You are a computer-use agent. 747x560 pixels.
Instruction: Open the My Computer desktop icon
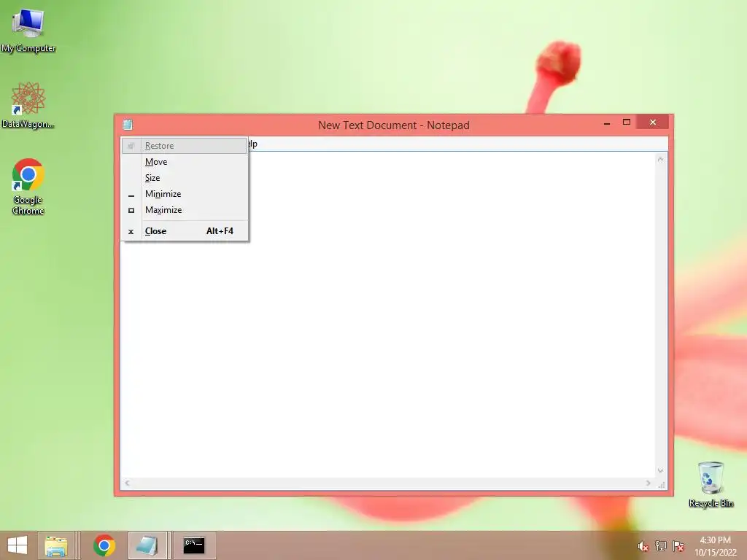pos(28,30)
